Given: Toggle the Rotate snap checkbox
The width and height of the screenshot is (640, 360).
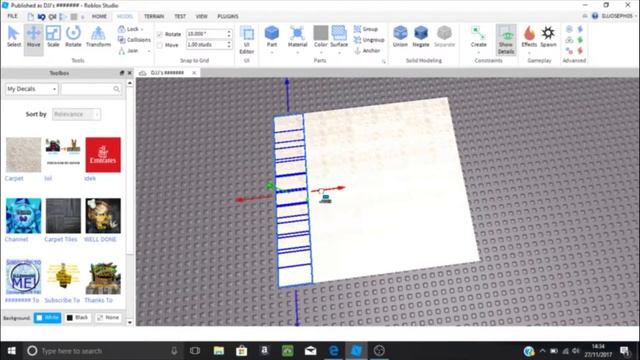Looking at the screenshot, I should [160, 34].
